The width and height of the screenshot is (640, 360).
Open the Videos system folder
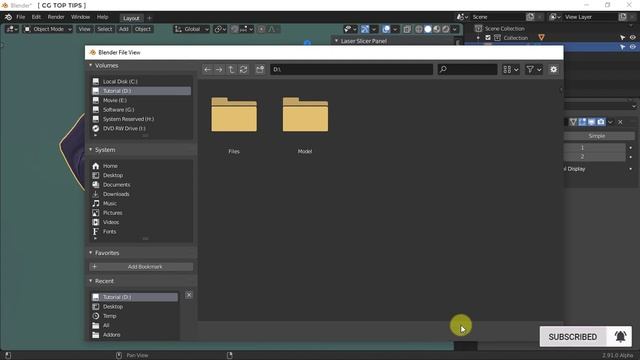tap(141, 222)
